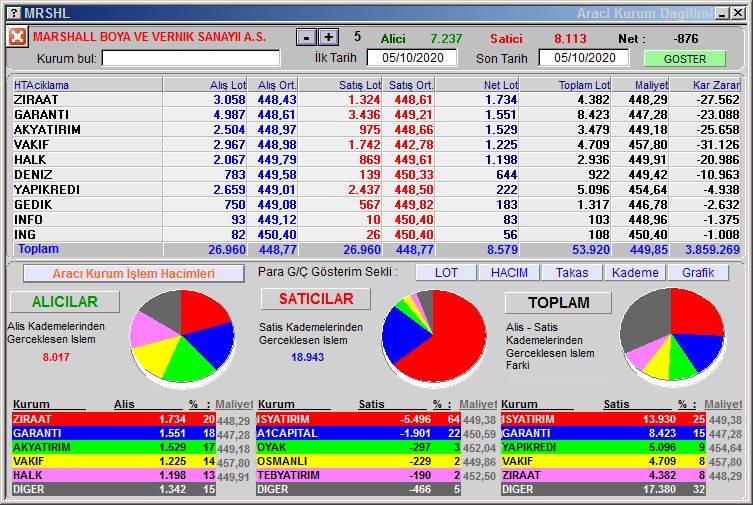Click the TOPLAM button
The height and width of the screenshot is (505, 753).
559,303
